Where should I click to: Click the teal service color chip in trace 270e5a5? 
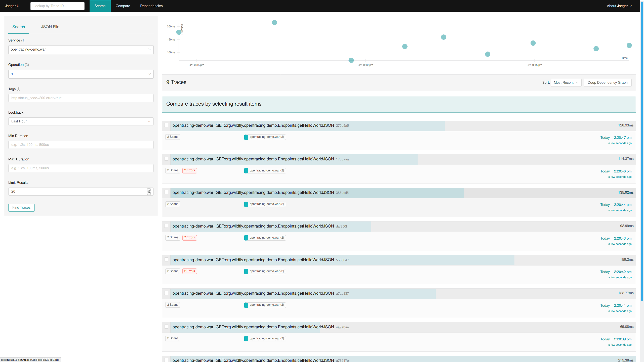click(246, 137)
